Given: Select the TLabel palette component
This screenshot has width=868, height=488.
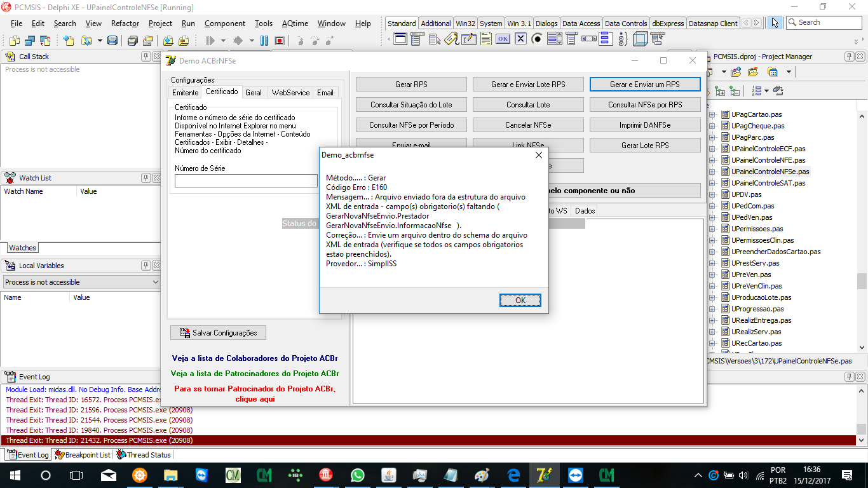Looking at the screenshot, I should pyautogui.click(x=452, y=39).
